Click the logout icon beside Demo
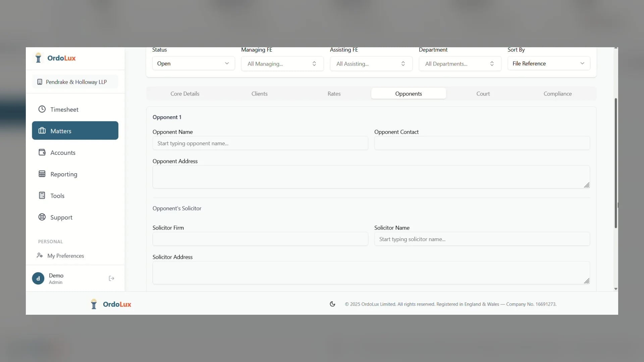This screenshot has height=362, width=644. (112, 279)
